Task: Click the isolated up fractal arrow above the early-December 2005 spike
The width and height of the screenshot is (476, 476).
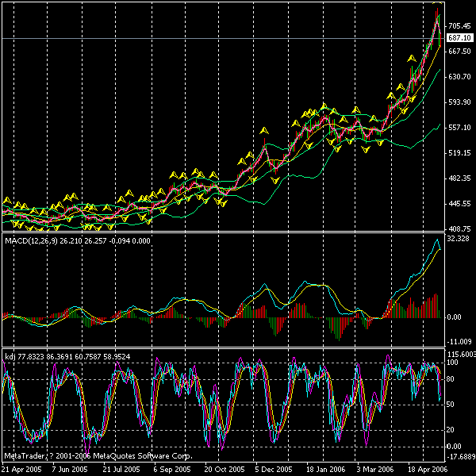Action: coord(263,129)
